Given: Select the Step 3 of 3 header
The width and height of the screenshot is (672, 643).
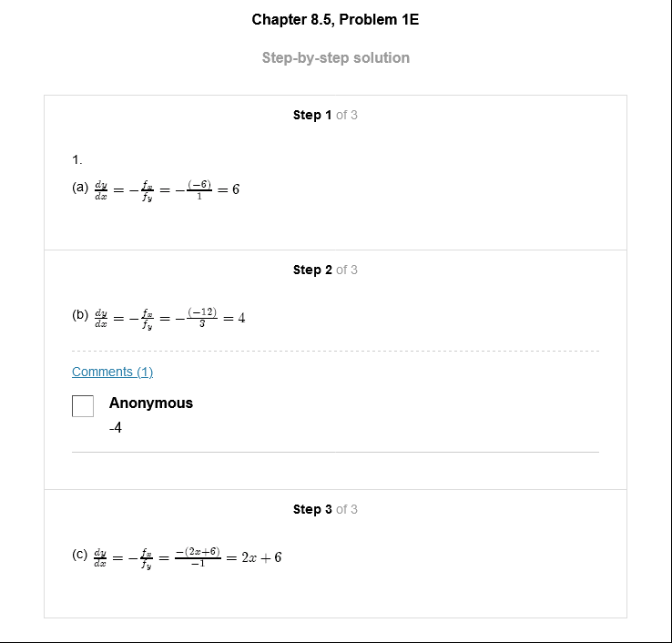Looking at the screenshot, I should click(325, 509).
